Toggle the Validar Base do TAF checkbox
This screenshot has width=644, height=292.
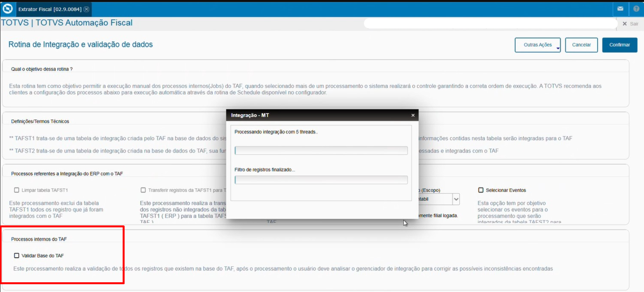click(x=17, y=255)
